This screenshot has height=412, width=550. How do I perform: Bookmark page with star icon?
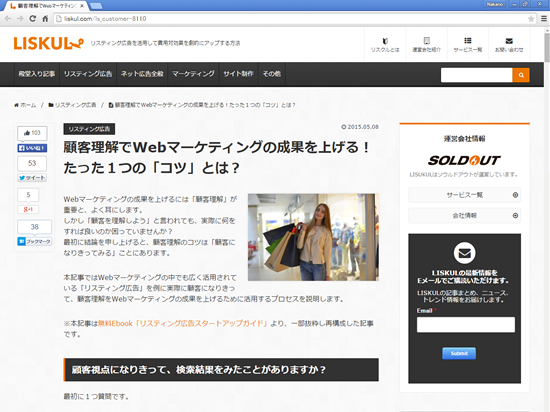(x=531, y=19)
